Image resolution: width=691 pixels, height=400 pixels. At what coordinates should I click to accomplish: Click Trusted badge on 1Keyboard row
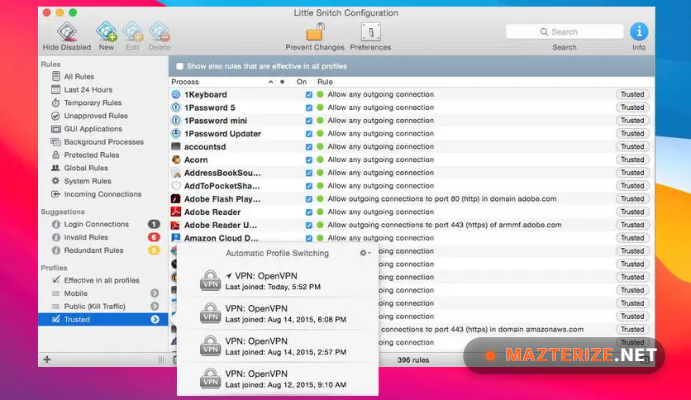coord(632,94)
